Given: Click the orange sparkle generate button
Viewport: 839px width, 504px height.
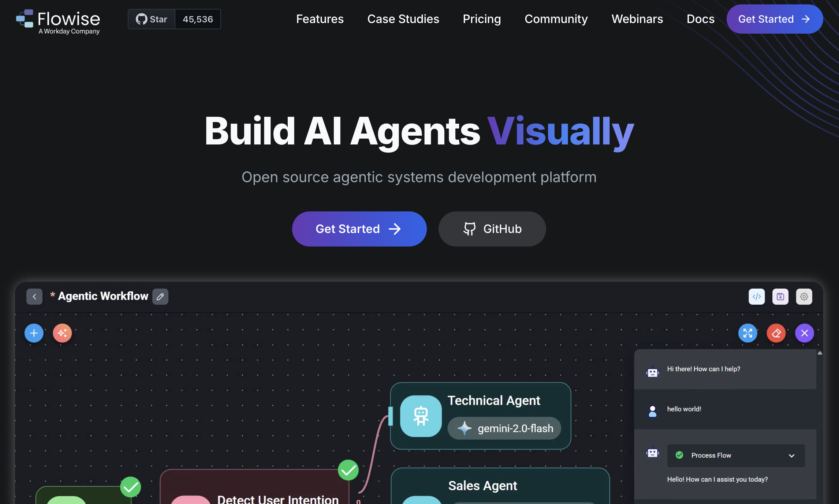Looking at the screenshot, I should click(x=62, y=333).
